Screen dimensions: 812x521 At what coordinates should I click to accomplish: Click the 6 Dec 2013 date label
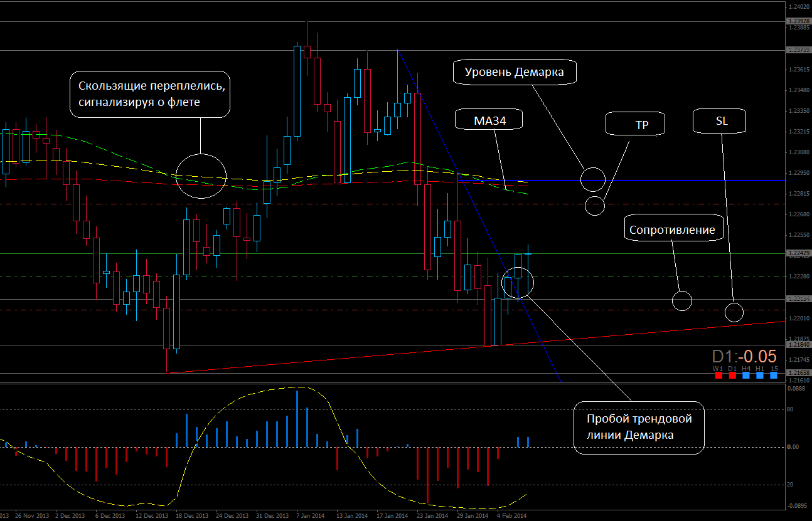pos(110,516)
